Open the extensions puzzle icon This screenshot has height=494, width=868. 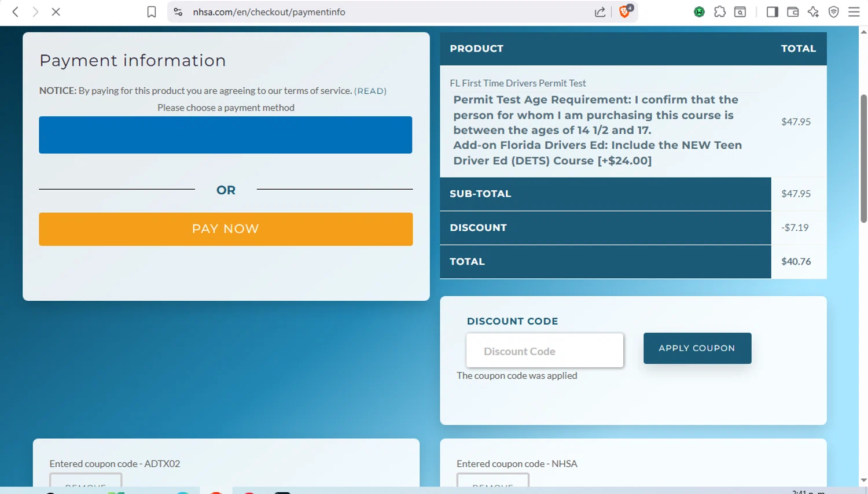[x=720, y=12]
